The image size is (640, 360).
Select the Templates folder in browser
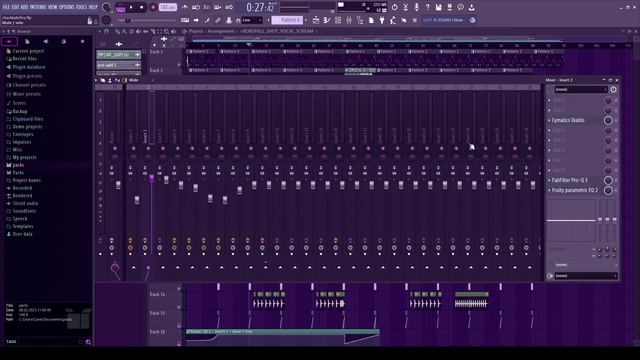[23, 226]
